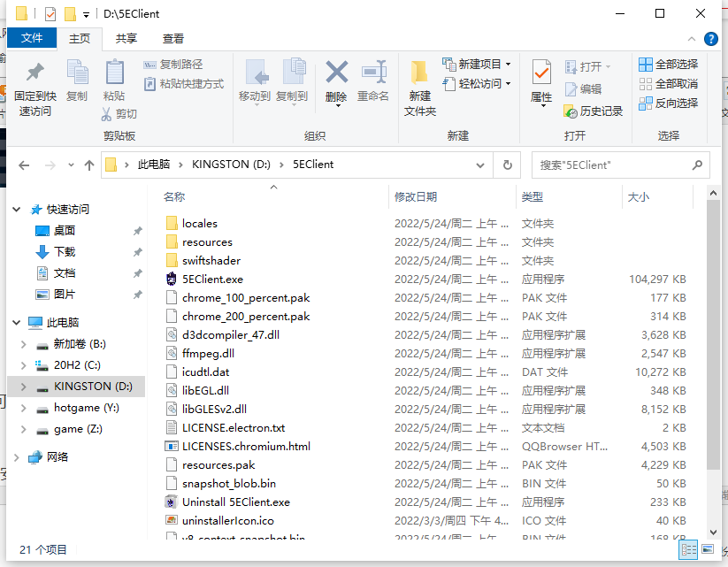Click the Refresh button beside address bar

pos(507,165)
